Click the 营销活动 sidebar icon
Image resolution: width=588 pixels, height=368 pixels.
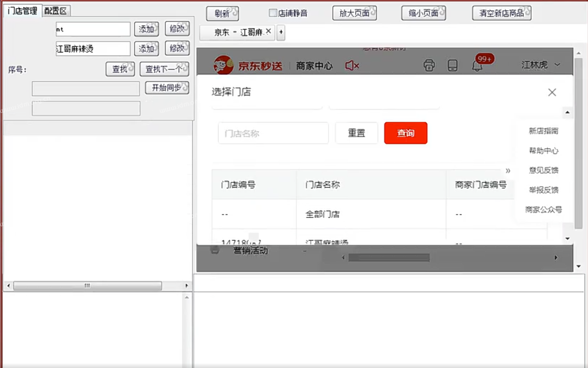(x=215, y=250)
